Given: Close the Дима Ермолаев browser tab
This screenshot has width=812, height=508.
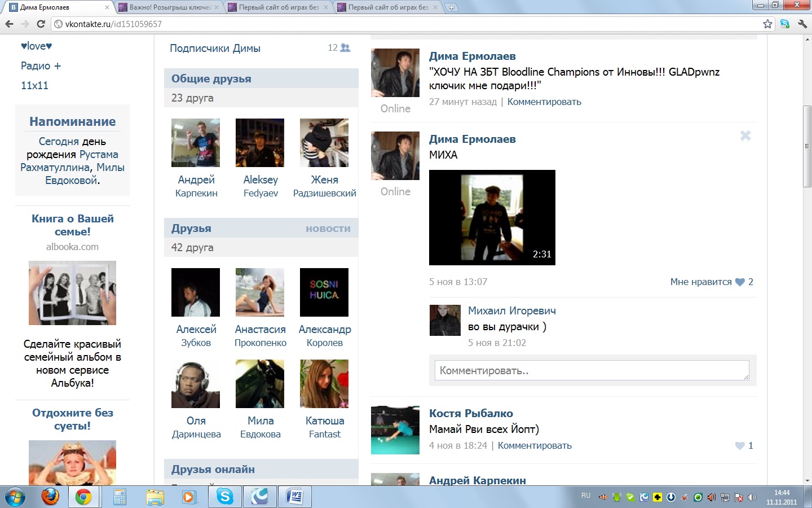Looking at the screenshot, I should click(107, 7).
